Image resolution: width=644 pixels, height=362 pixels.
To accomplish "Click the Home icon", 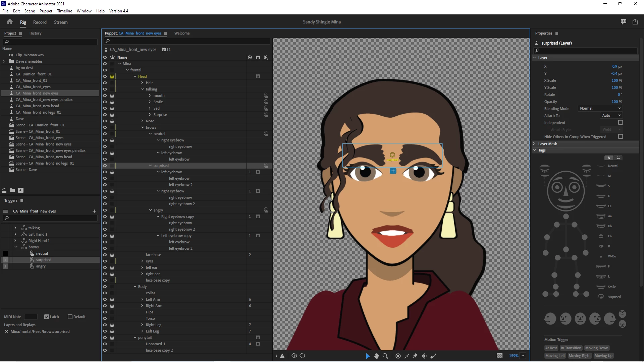I will pyautogui.click(x=9, y=22).
